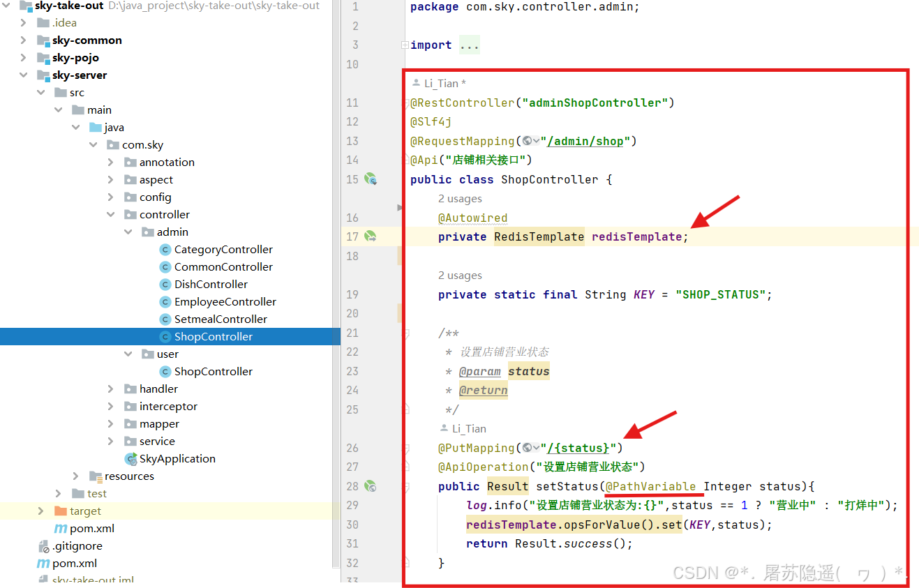The image size is (919, 588).
Task: Click the sky-take-out project root node
Action: coord(69,6)
